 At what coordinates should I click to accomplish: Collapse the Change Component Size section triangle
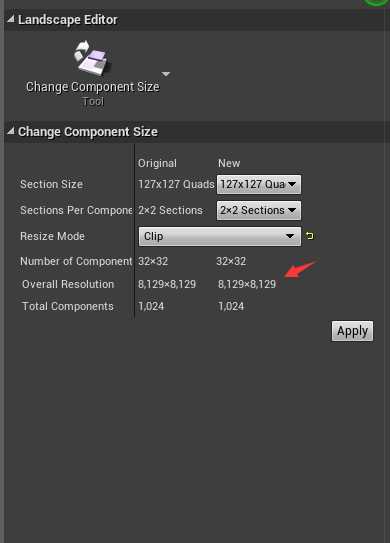pos(11,131)
